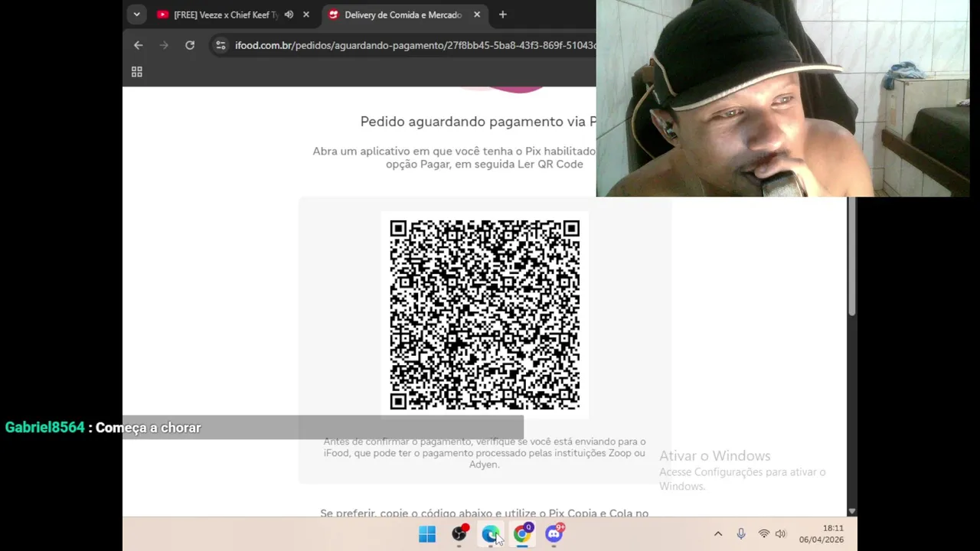Open Google Chrome from the taskbar
980x551 pixels.
click(523, 534)
